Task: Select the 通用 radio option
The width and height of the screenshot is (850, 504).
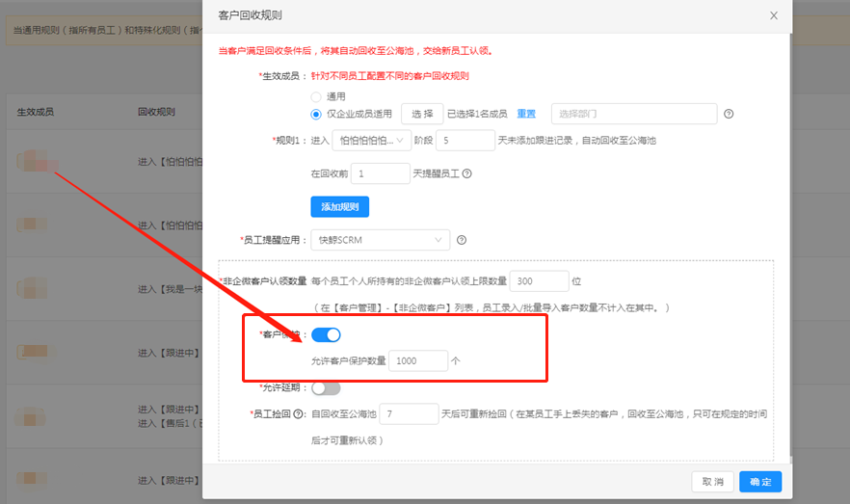Action: pyautogui.click(x=316, y=96)
